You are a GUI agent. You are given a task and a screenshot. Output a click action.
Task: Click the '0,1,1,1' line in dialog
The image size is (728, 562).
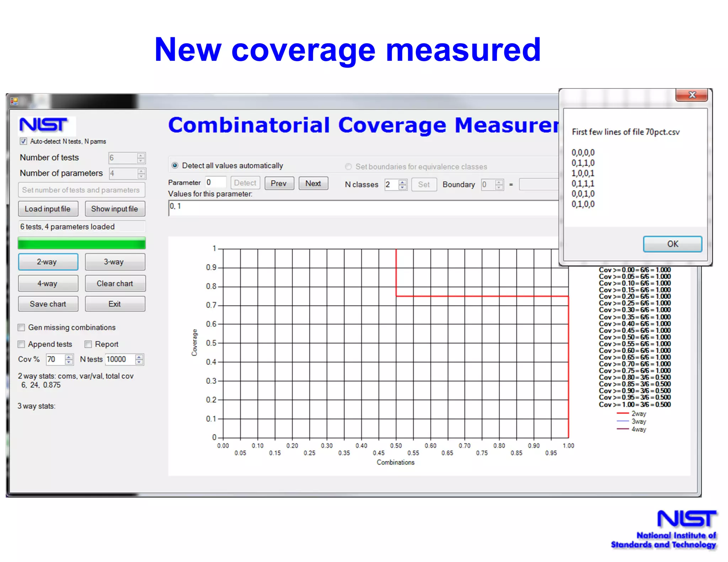click(583, 184)
